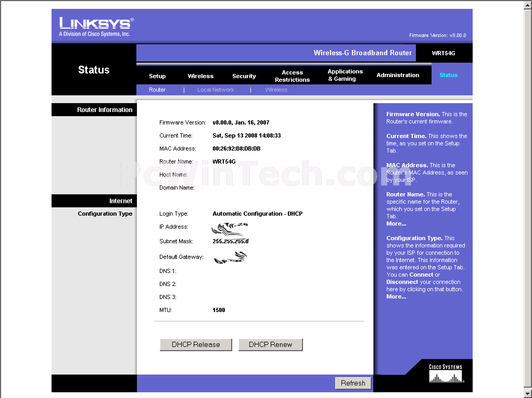The width and height of the screenshot is (532, 398).
Task: Open the Security tab
Action: point(244,76)
